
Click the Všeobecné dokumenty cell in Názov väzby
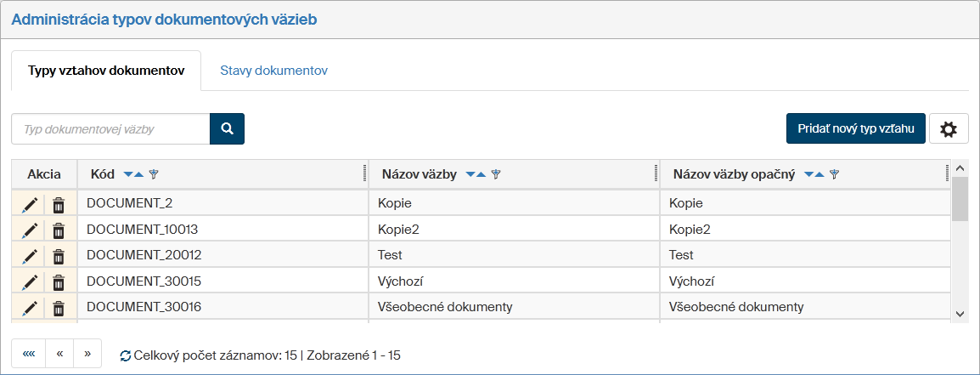tap(445, 306)
